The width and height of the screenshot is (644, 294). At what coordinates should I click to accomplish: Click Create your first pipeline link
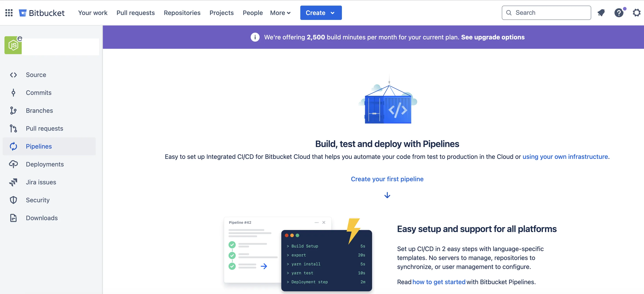pos(387,179)
